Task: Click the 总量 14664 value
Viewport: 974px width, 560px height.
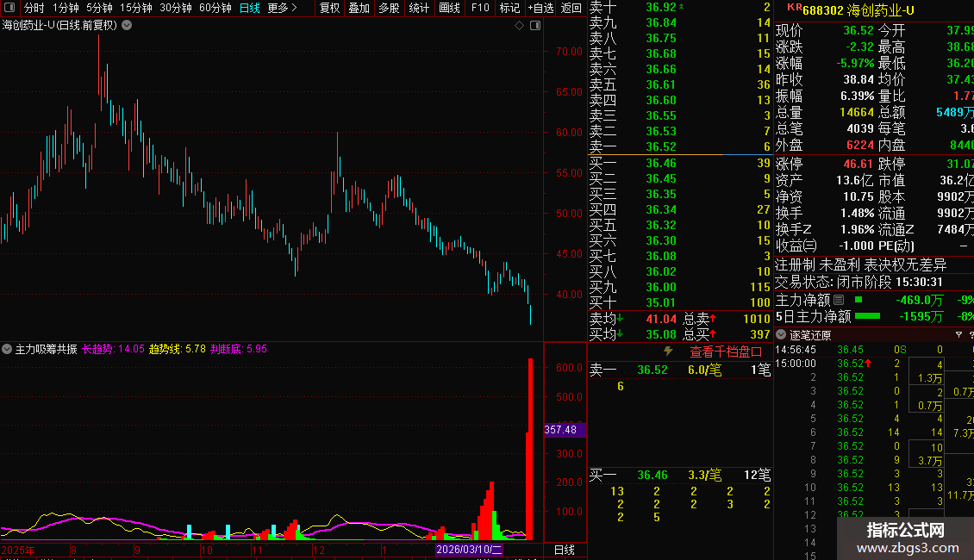Action: pos(856,112)
